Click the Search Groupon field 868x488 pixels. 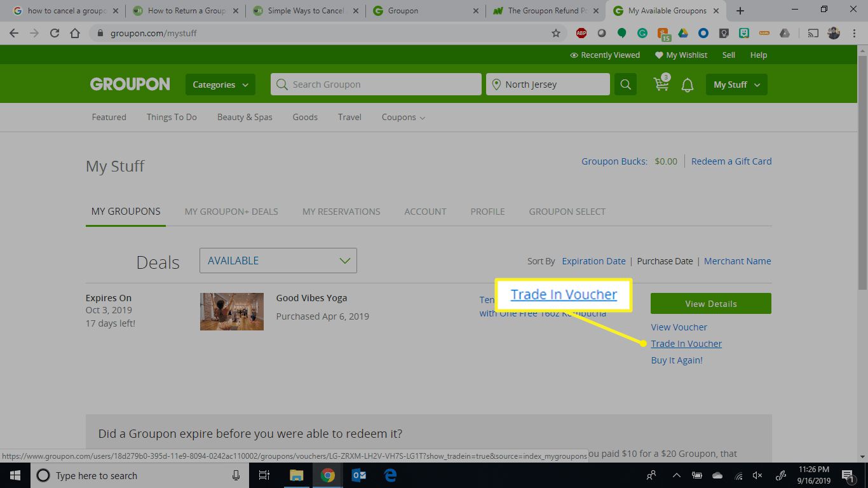pos(376,85)
